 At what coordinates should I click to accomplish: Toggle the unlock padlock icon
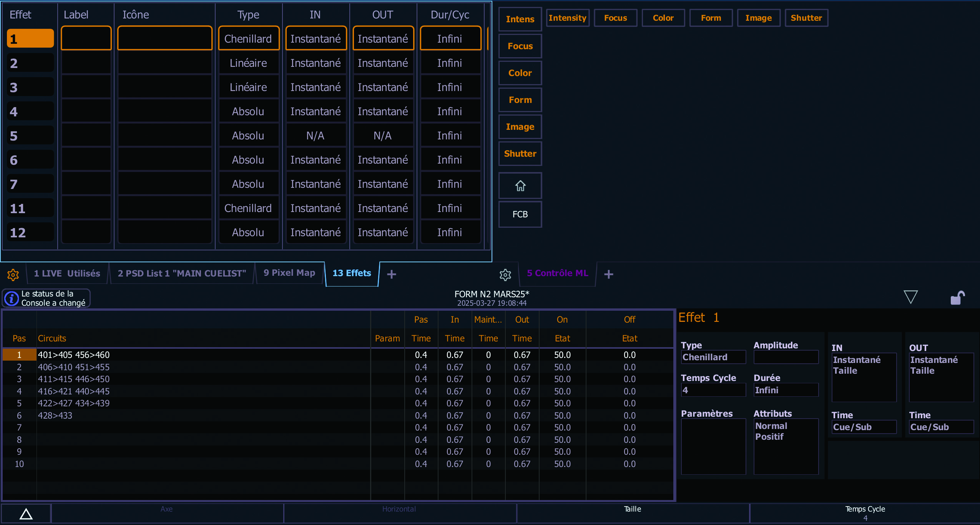point(957,298)
